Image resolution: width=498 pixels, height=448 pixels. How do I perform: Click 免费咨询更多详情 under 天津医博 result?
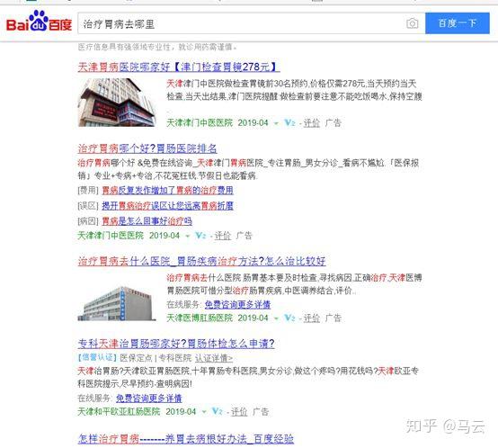pos(237,304)
